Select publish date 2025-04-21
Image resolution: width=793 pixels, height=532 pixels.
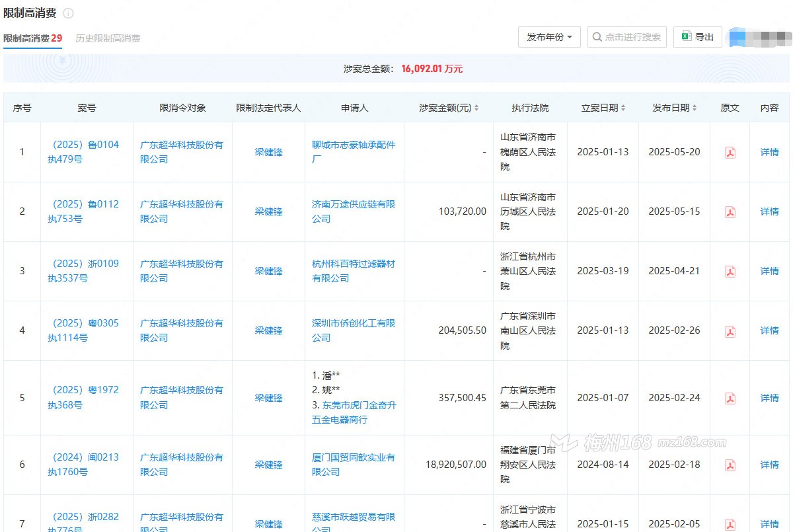(x=674, y=271)
